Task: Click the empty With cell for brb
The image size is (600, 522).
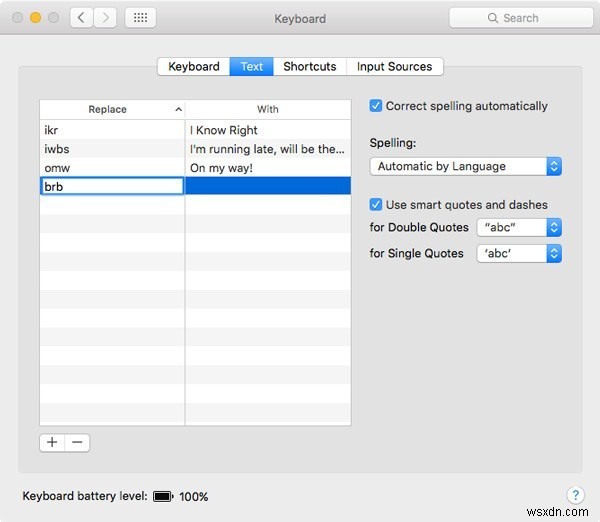Action: tap(268, 186)
